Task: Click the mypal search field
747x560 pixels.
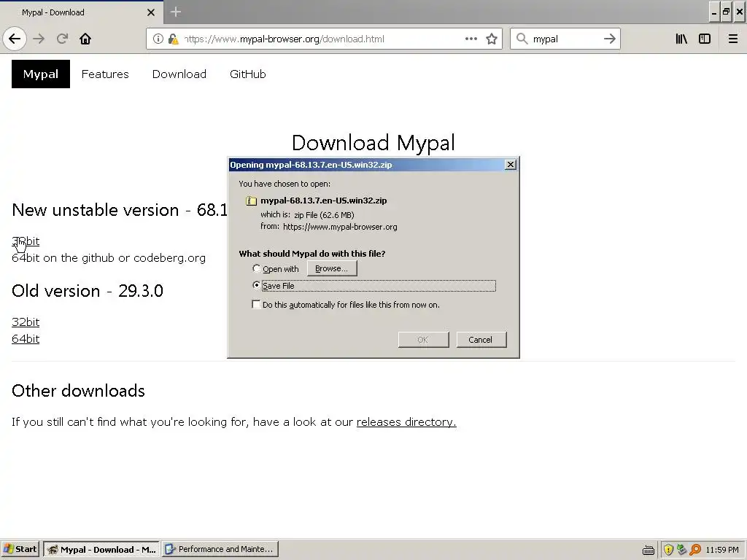Action: click(x=565, y=39)
